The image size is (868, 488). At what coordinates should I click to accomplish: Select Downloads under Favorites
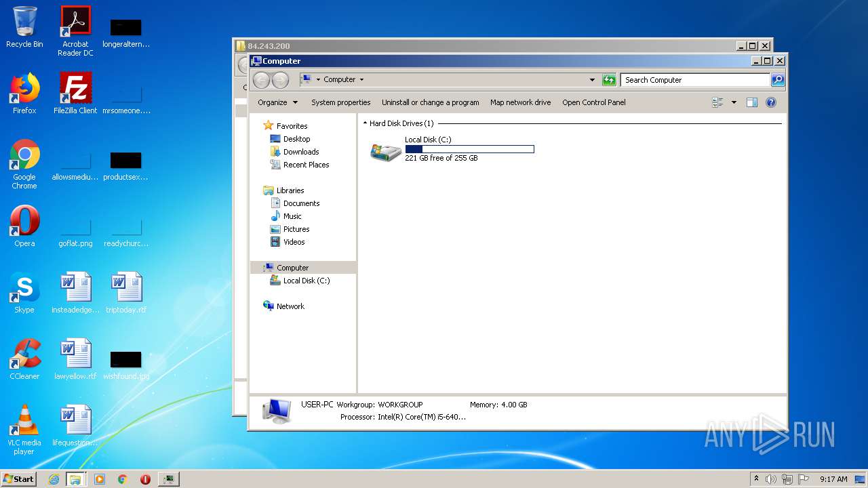coord(301,152)
